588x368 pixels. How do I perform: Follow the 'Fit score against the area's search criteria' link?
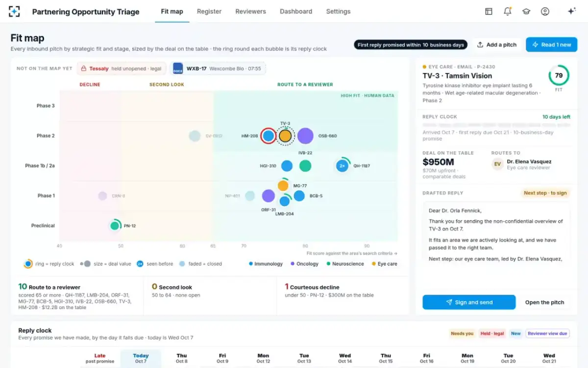pyautogui.click(x=352, y=253)
